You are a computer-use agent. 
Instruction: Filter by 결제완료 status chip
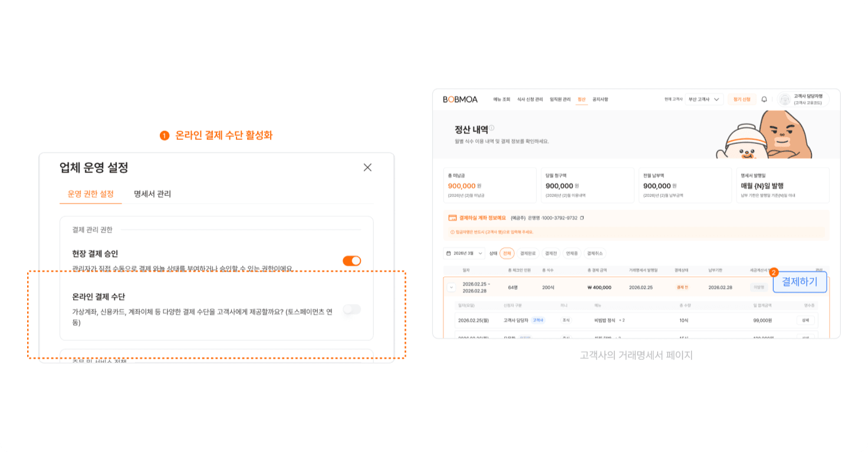(528, 253)
